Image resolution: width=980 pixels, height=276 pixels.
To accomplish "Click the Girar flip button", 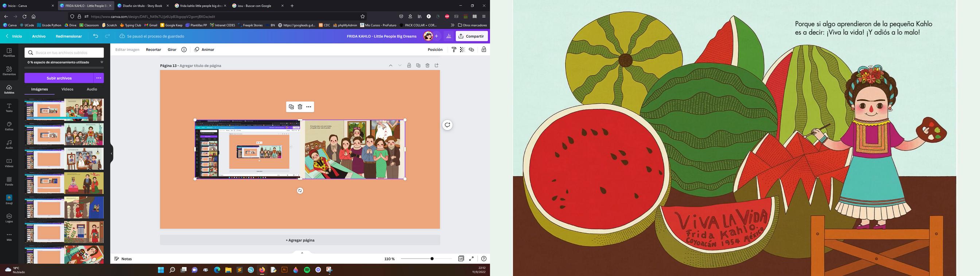I will [172, 50].
